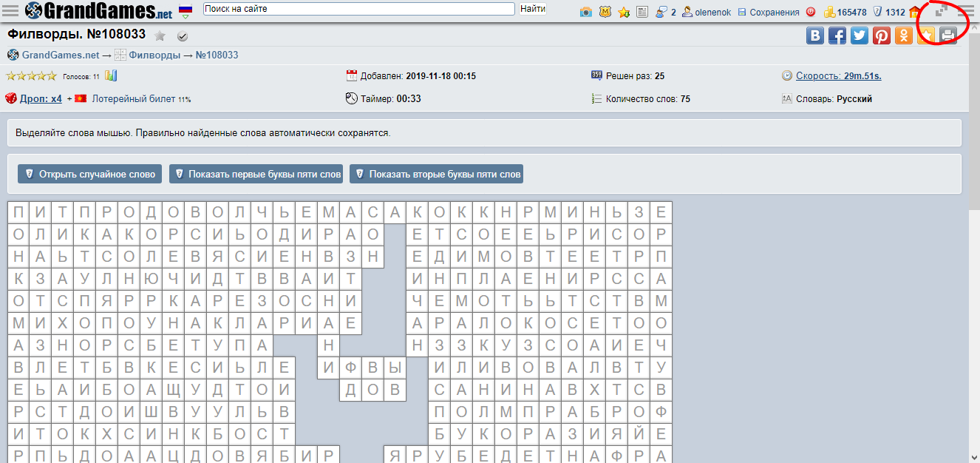This screenshot has height=463, width=980.
Task: Click the shield hints counter 1312
Action: pos(889,12)
